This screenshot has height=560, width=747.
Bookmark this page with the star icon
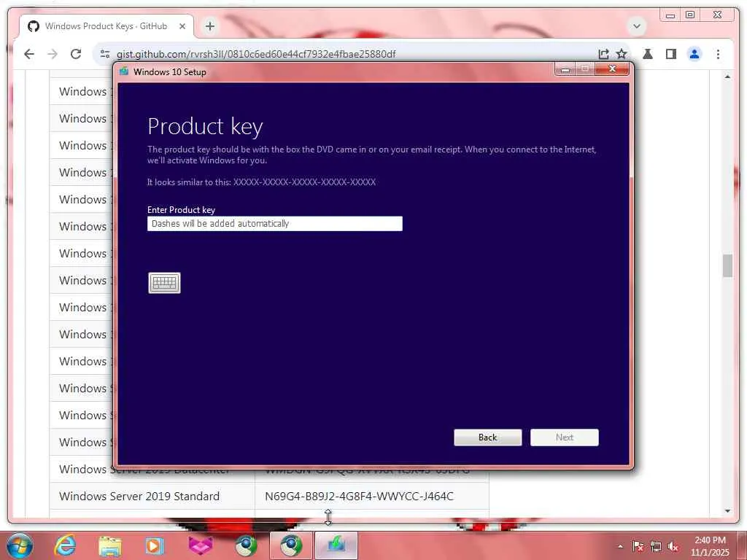[622, 54]
